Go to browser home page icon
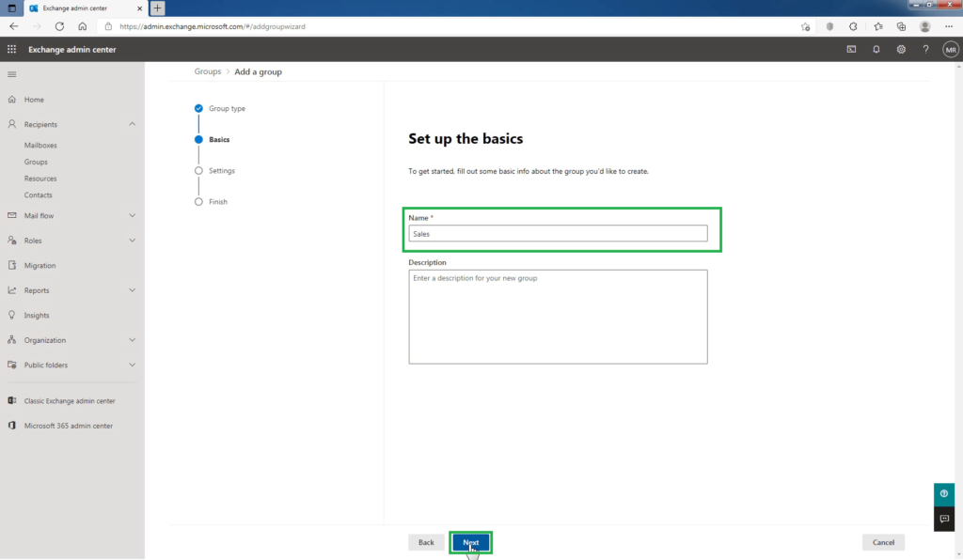Screen dimensions: 963x560 coord(83,26)
